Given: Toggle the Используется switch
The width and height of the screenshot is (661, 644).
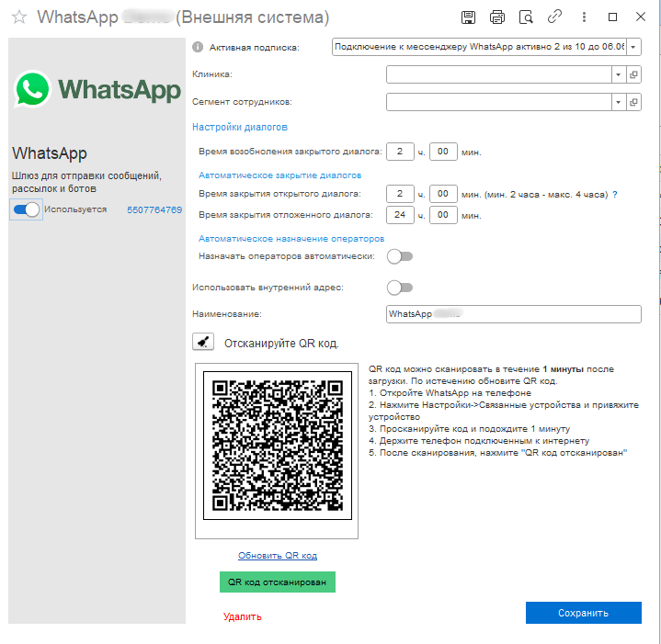Looking at the screenshot, I should pyautogui.click(x=26, y=209).
